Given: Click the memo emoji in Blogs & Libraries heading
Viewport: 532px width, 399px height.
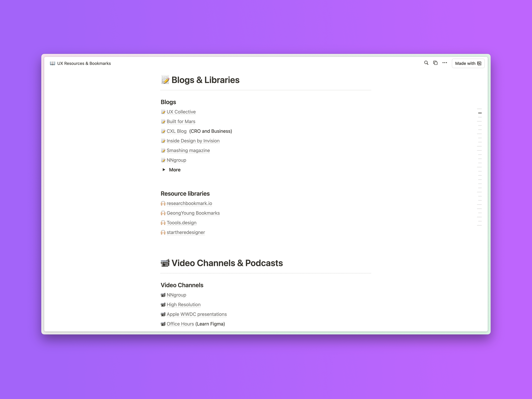Looking at the screenshot, I should point(165,80).
